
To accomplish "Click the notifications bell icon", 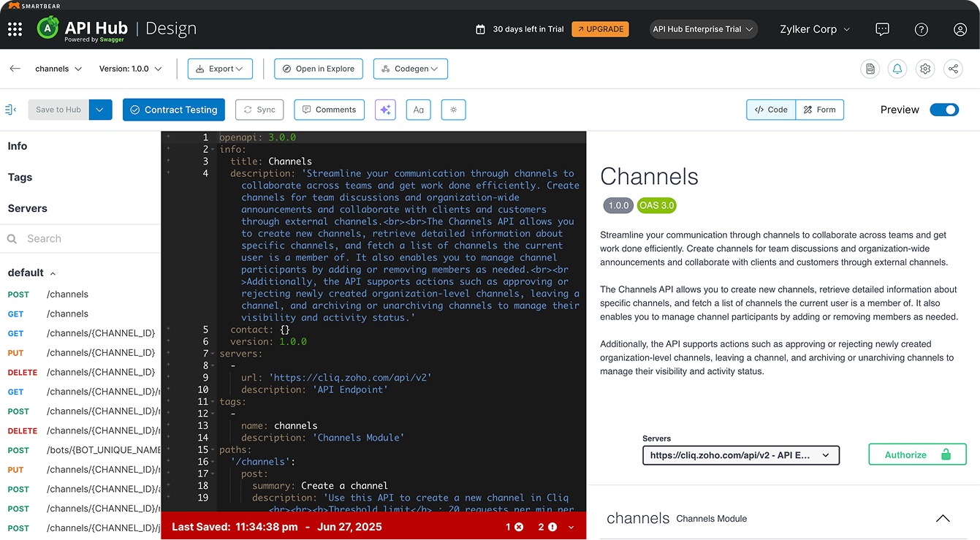I will [x=897, y=69].
